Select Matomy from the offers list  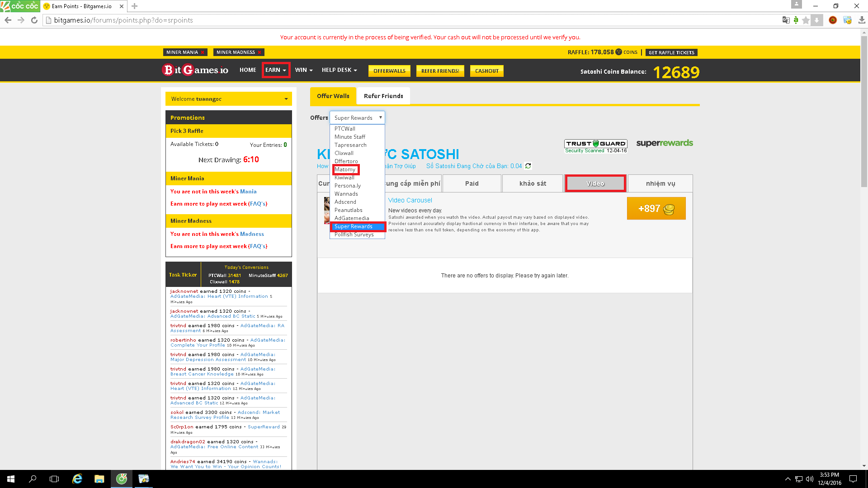coord(345,169)
